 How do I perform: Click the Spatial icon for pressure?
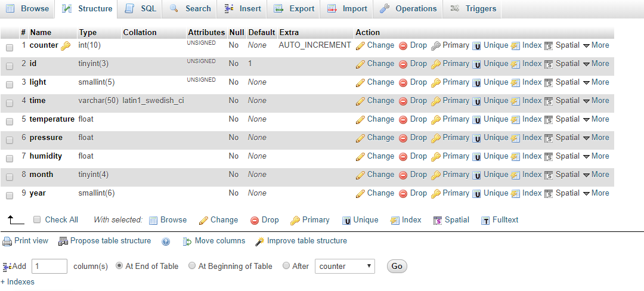click(x=549, y=138)
